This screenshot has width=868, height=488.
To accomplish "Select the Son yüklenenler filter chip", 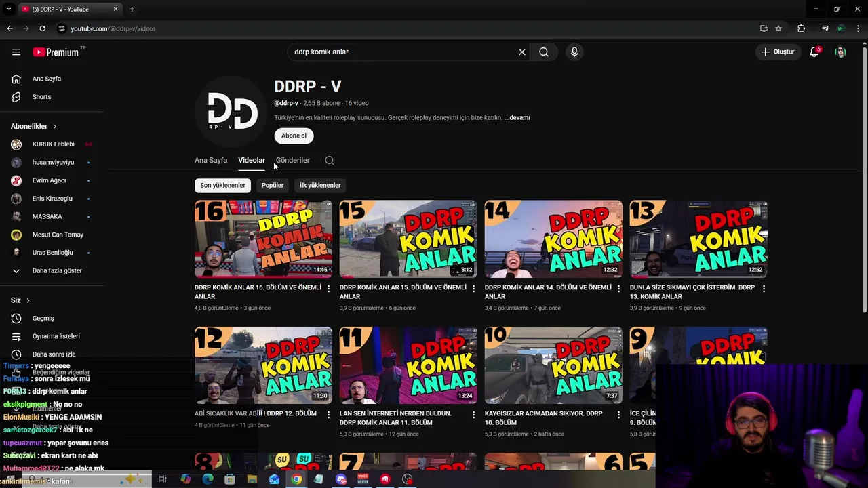I will point(222,185).
